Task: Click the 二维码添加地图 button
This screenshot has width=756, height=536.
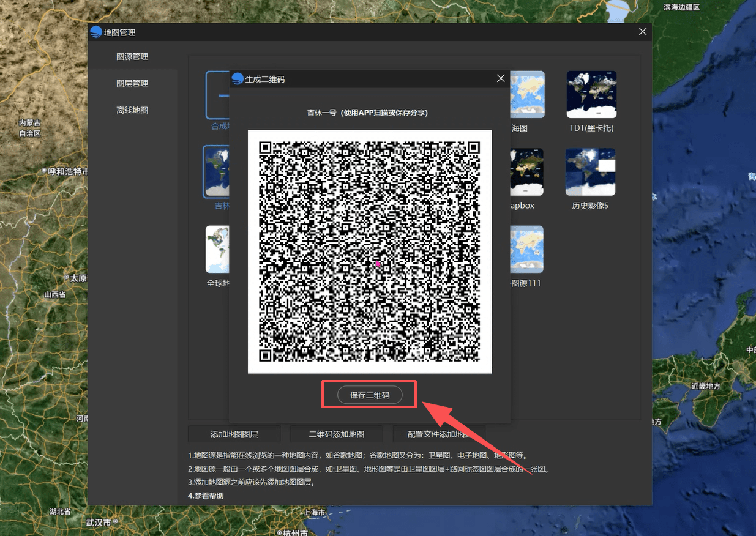Action: click(337, 434)
